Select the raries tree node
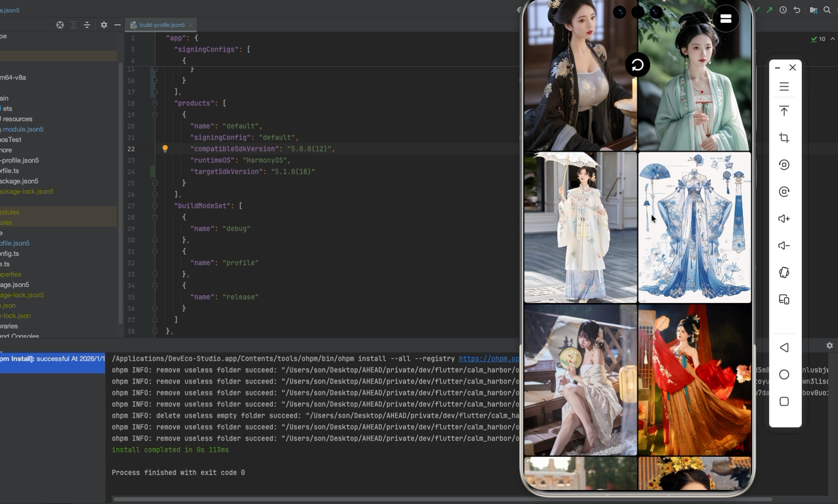The width and height of the screenshot is (838, 504). (x=9, y=326)
